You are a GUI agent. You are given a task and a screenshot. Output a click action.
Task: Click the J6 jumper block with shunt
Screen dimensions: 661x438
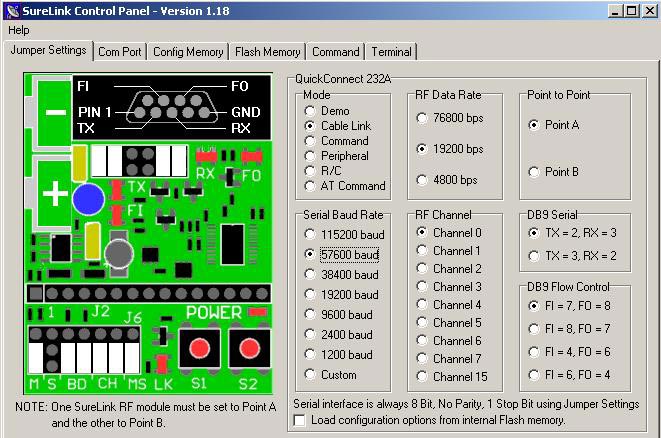tap(84, 350)
